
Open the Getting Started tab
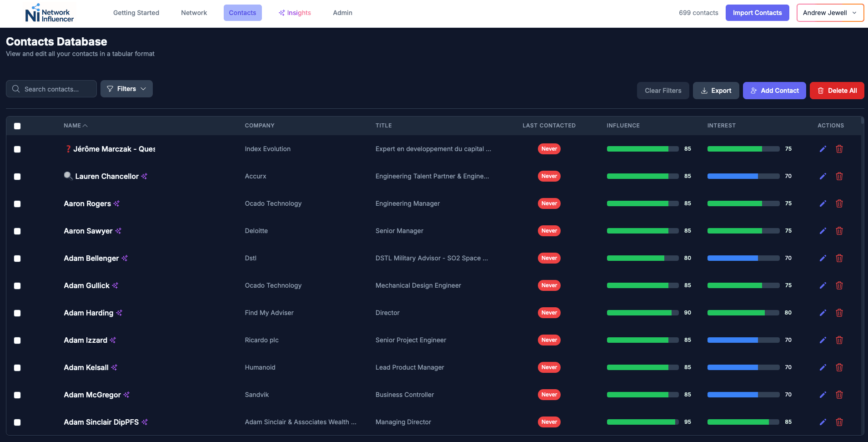136,13
